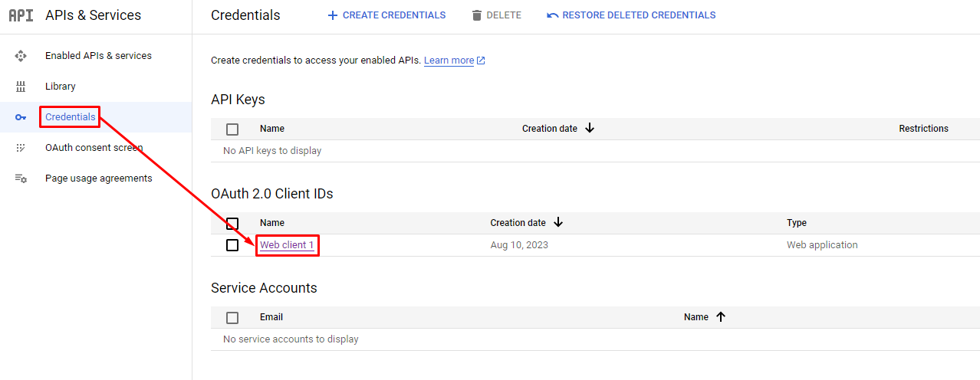
Task: Open the Library menu item
Action: click(x=61, y=87)
